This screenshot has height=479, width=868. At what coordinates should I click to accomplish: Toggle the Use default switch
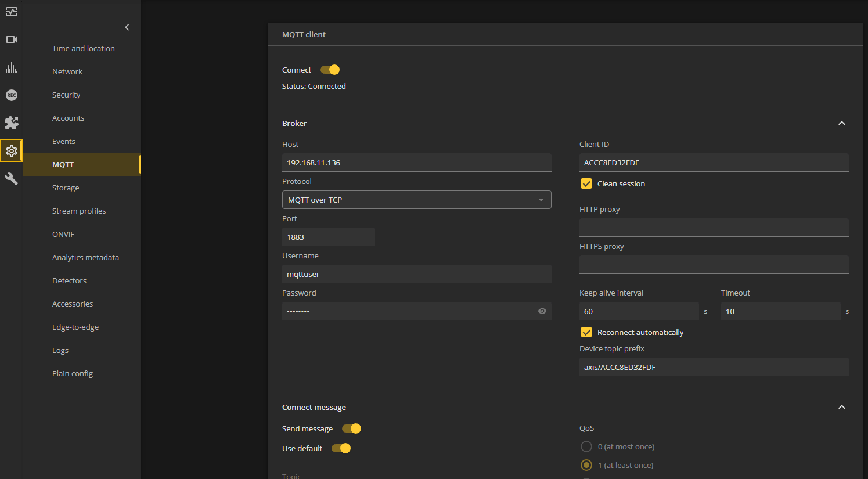point(341,448)
